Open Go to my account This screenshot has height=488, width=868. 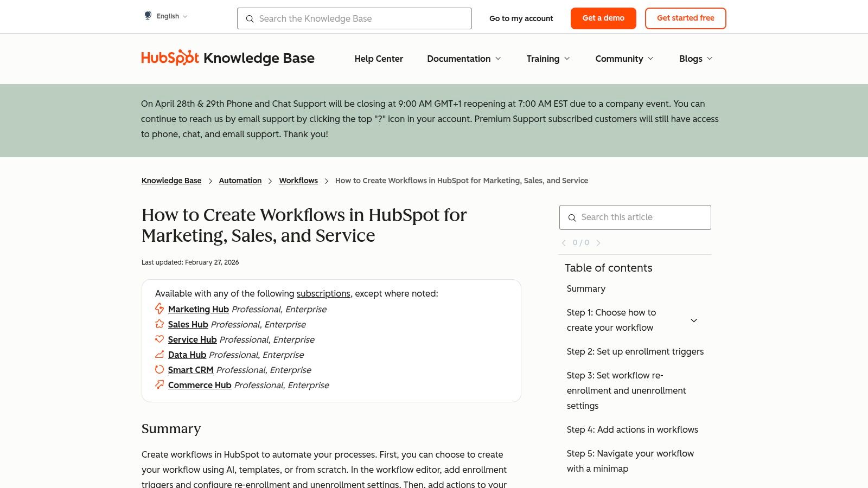pos(521,18)
